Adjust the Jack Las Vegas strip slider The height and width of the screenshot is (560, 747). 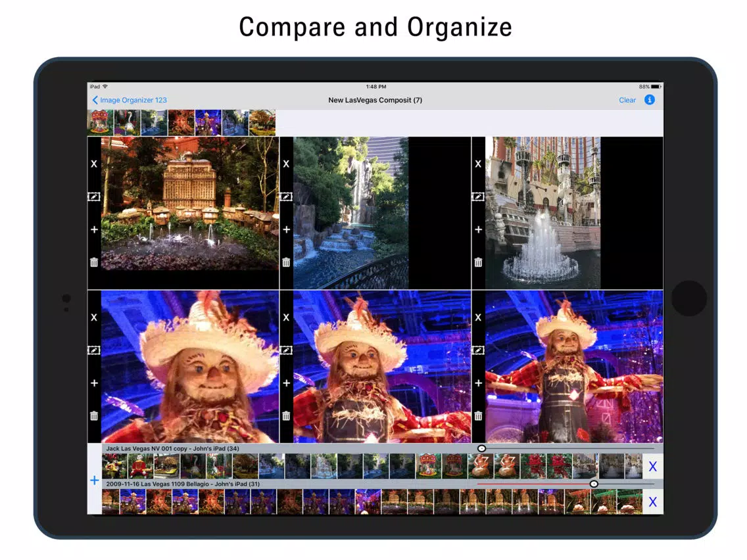tap(481, 448)
